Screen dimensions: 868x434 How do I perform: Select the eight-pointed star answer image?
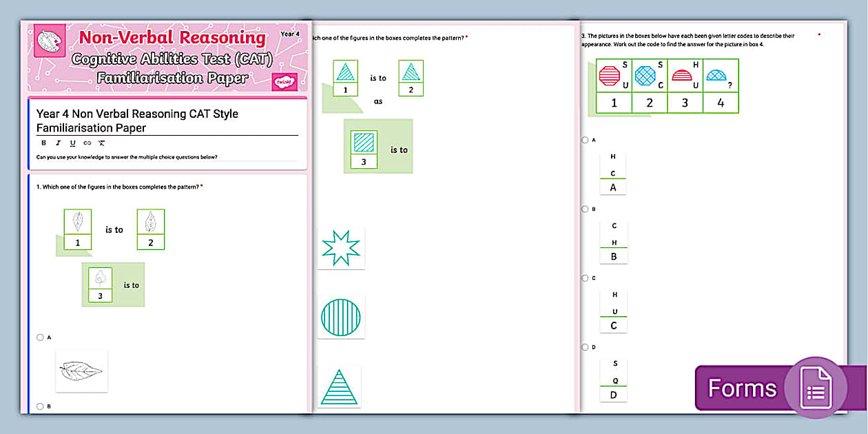(341, 249)
